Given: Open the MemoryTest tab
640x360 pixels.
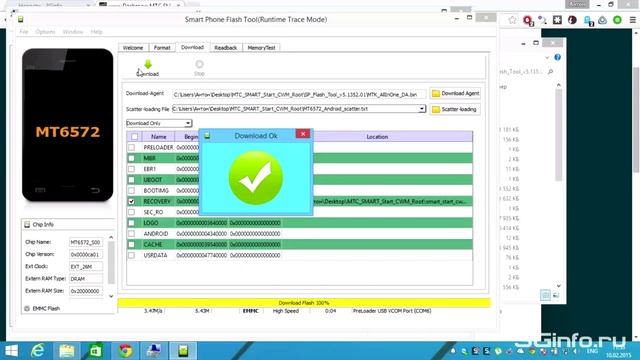Looking at the screenshot, I should tap(261, 48).
